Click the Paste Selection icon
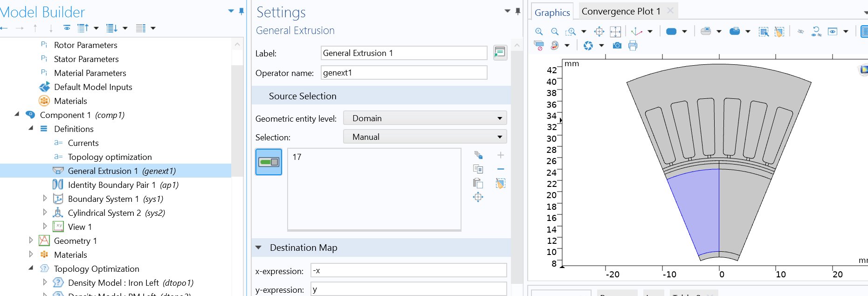 click(478, 183)
